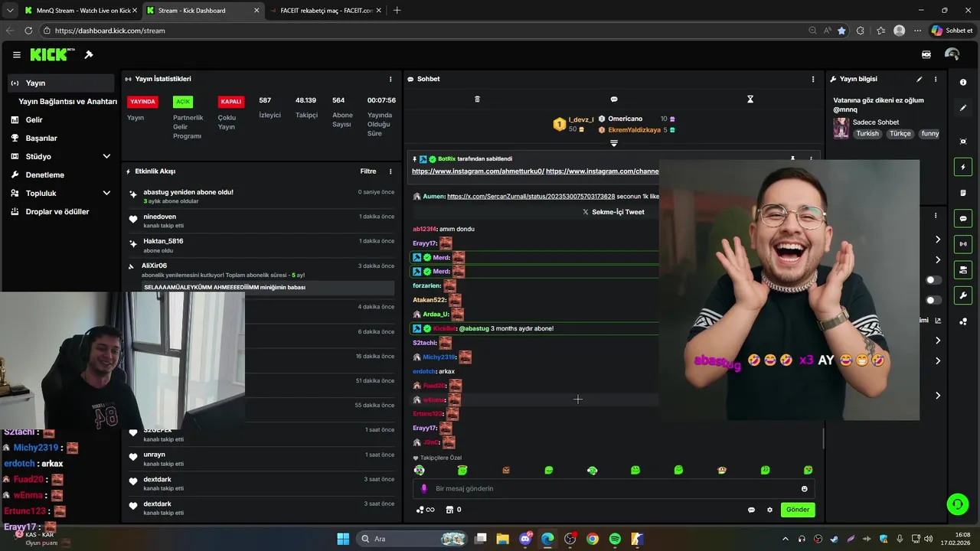Screen dimensions: 980x551
Task: Open Discord from the taskbar
Action: pos(525,539)
